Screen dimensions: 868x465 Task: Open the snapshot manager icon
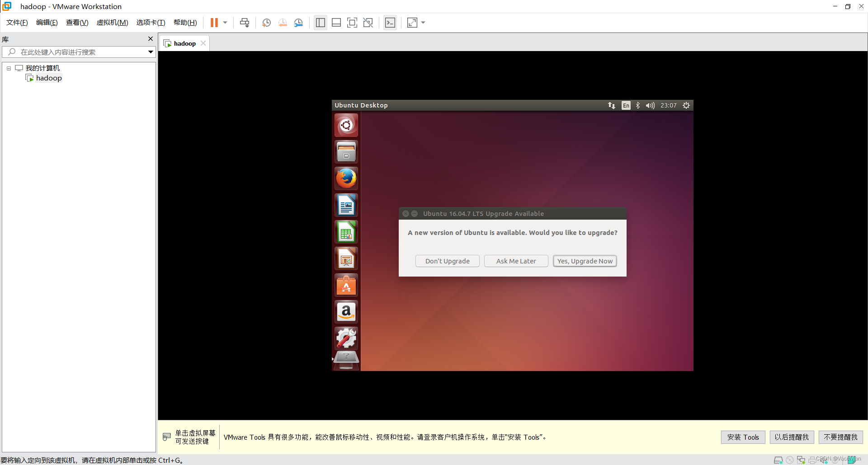point(298,22)
